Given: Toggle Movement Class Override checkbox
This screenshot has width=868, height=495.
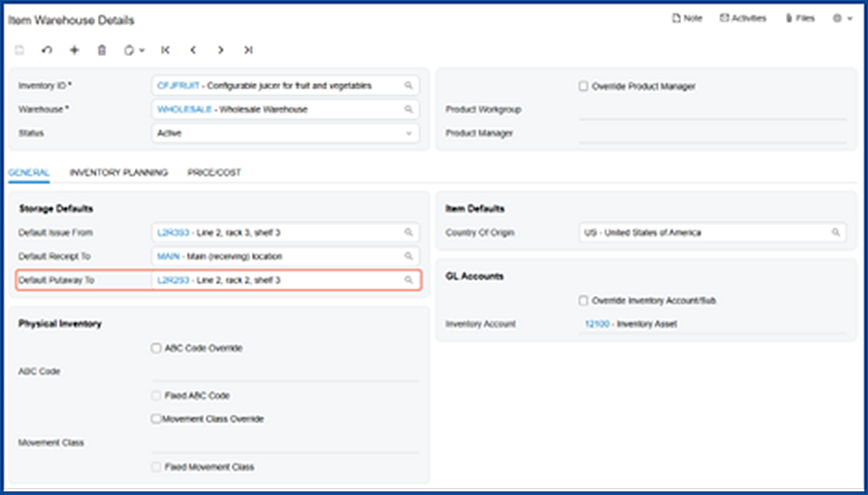Looking at the screenshot, I should tap(156, 419).
